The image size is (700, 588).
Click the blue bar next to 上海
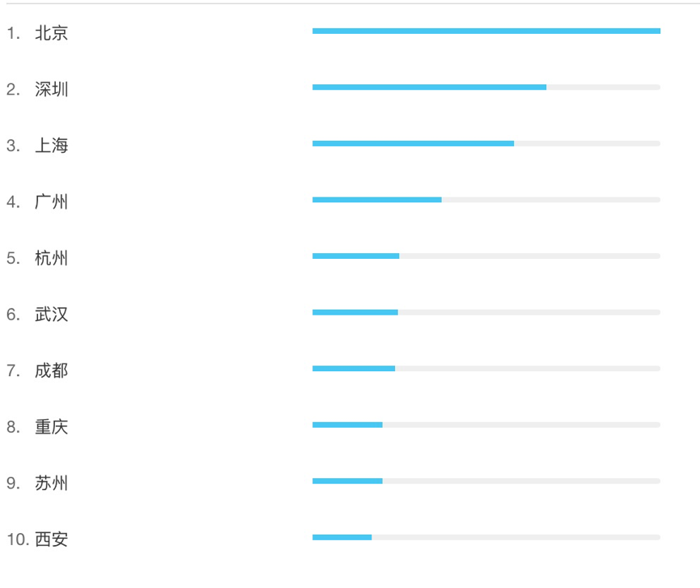[413, 144]
